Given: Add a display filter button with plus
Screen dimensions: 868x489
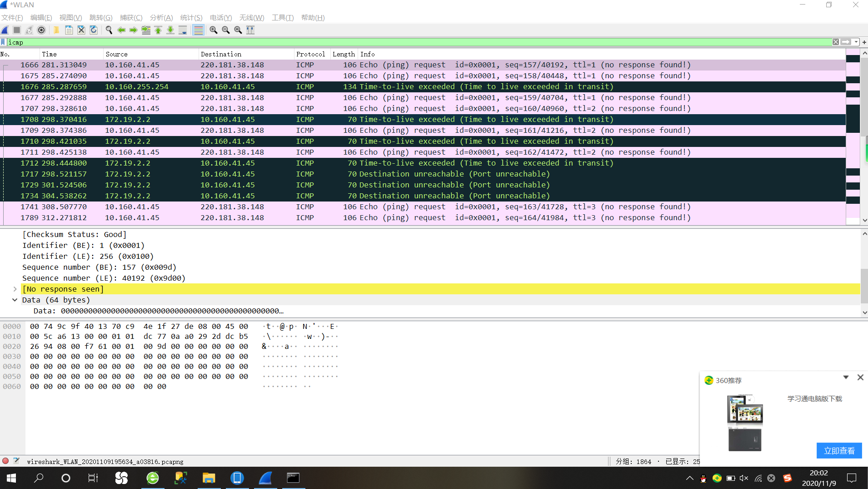Looking at the screenshot, I should click(x=864, y=42).
